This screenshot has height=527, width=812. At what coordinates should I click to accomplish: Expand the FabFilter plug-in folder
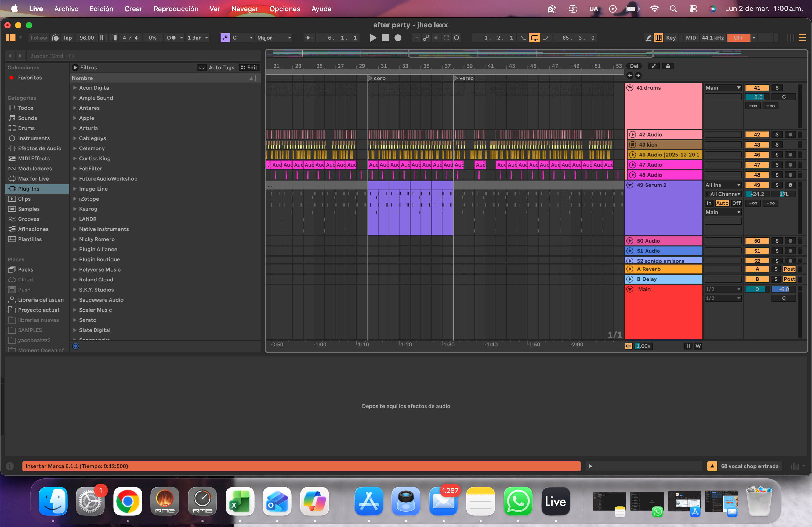click(75, 169)
